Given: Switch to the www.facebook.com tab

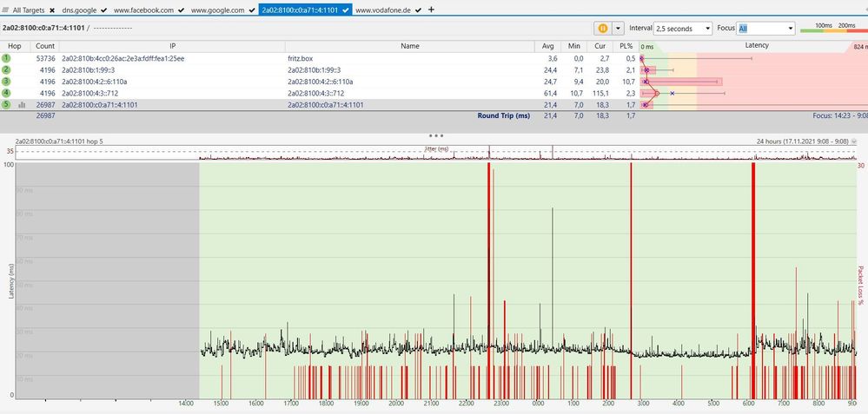Looking at the screenshot, I should tap(144, 10).
